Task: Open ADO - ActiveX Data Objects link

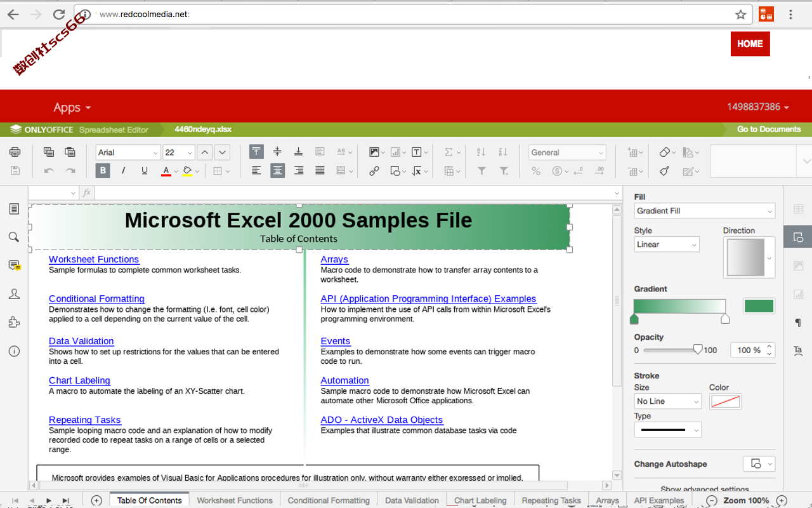Action: (382, 420)
